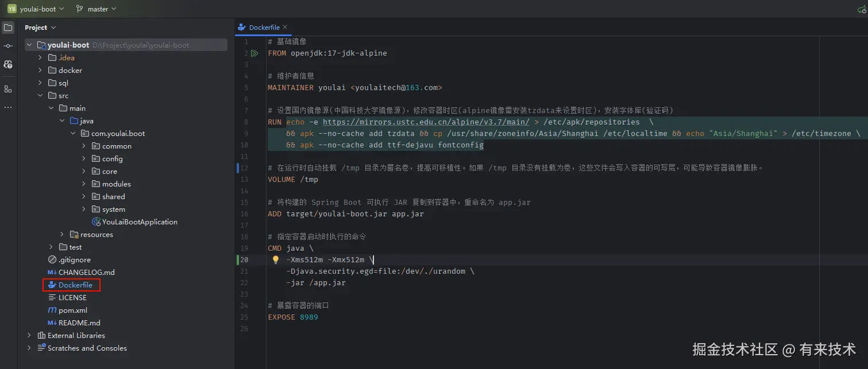Click the yellow lightbulb intention icon

click(x=275, y=260)
